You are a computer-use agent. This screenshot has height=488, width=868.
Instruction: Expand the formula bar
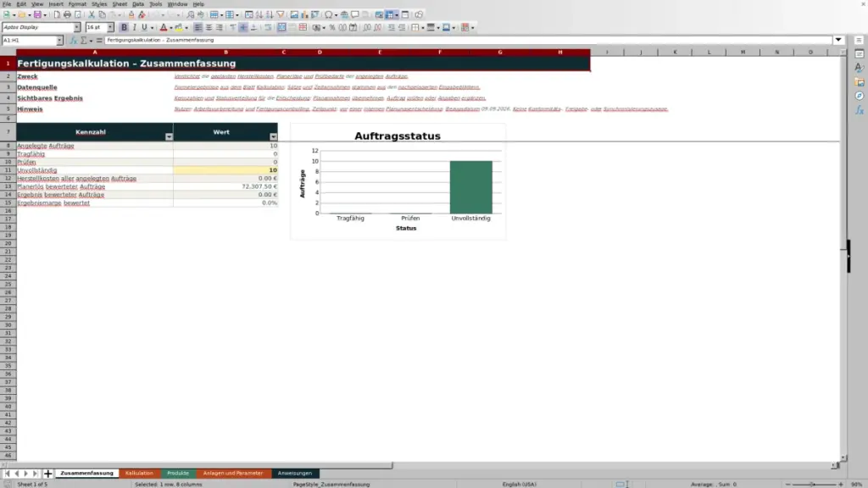pyautogui.click(x=838, y=41)
